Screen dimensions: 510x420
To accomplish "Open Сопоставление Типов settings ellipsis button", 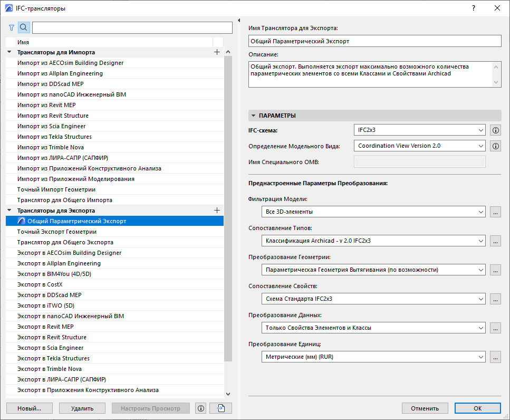I will [x=495, y=241].
